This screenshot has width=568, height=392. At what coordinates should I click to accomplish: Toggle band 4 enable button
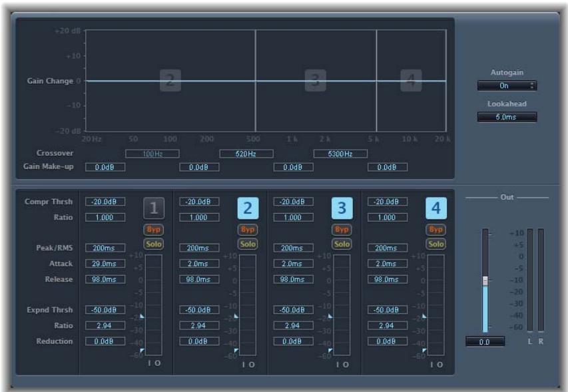click(436, 208)
